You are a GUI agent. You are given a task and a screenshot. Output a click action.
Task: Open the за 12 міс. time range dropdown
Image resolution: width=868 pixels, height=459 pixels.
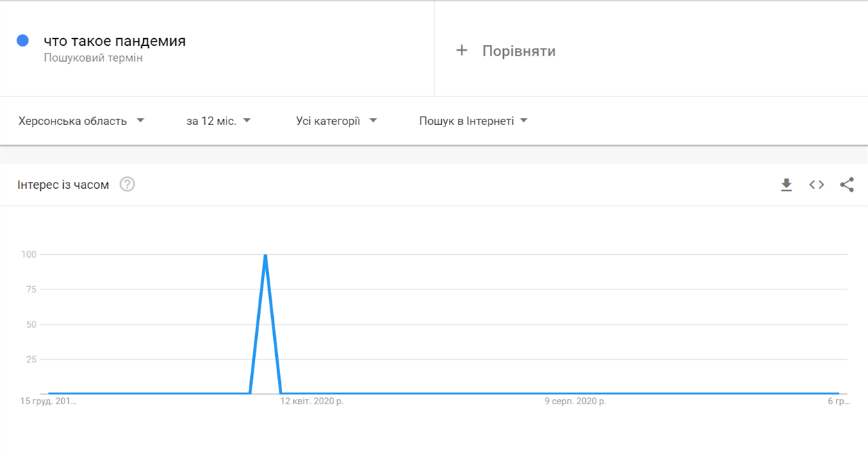(218, 121)
